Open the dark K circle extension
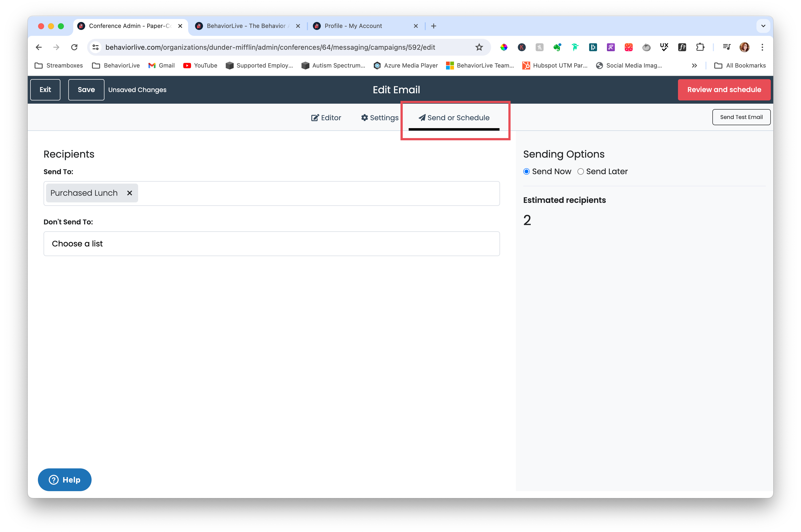Screen dimensions: 801x532 click(x=522, y=47)
